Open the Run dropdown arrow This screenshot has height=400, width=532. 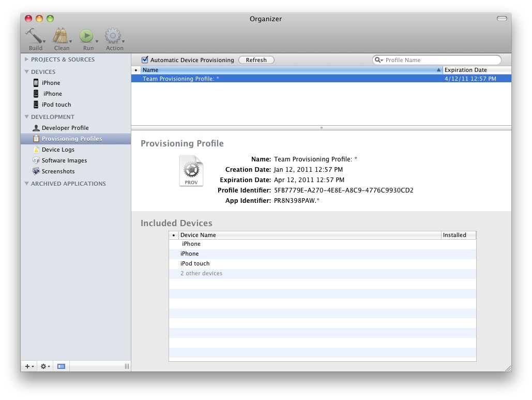[x=97, y=41]
